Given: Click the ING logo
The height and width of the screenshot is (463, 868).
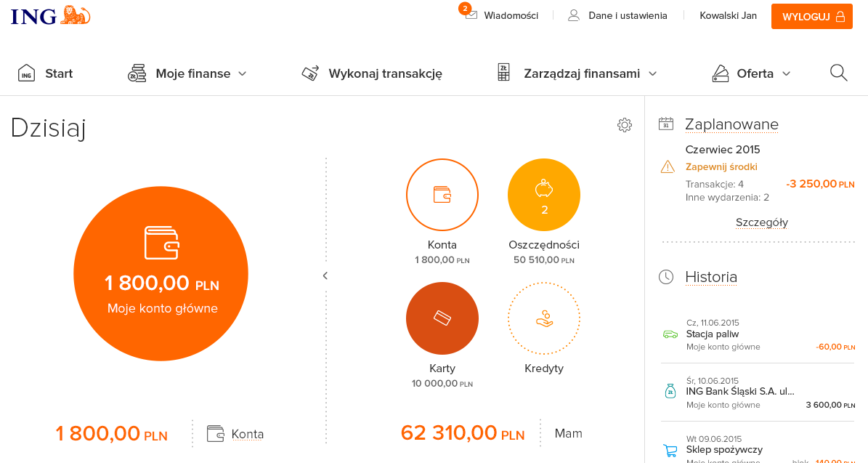Looking at the screenshot, I should point(50,15).
